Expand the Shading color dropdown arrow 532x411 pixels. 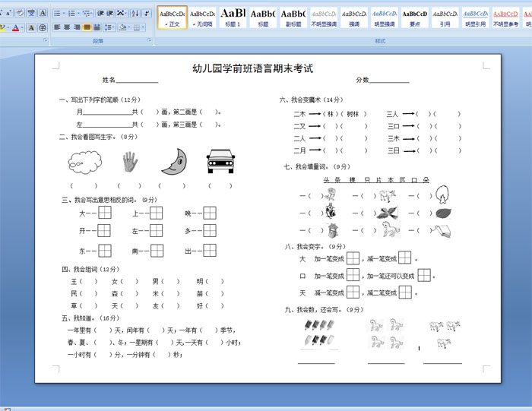point(129,27)
